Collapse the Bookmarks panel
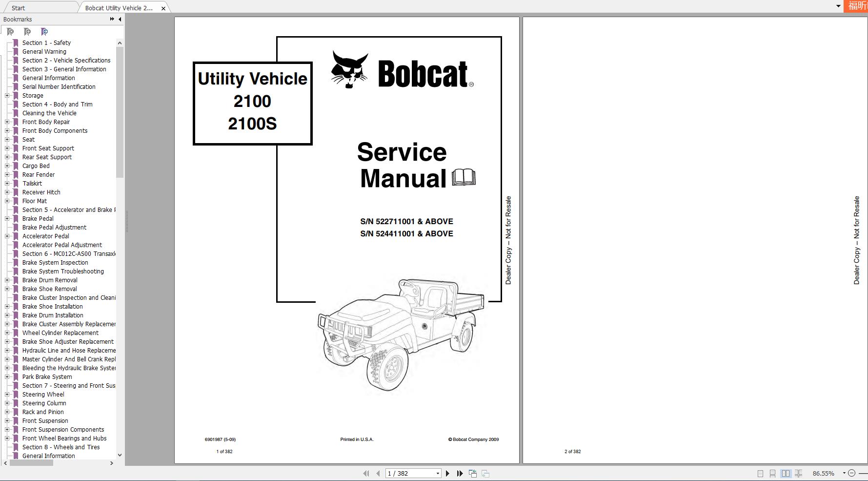Viewport: 868px width, 481px height. (120, 19)
